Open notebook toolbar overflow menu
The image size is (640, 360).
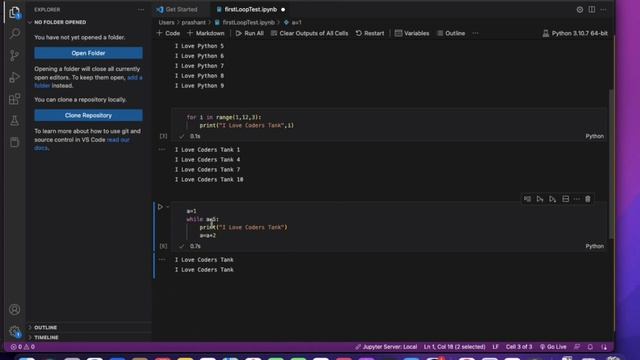tap(476, 33)
